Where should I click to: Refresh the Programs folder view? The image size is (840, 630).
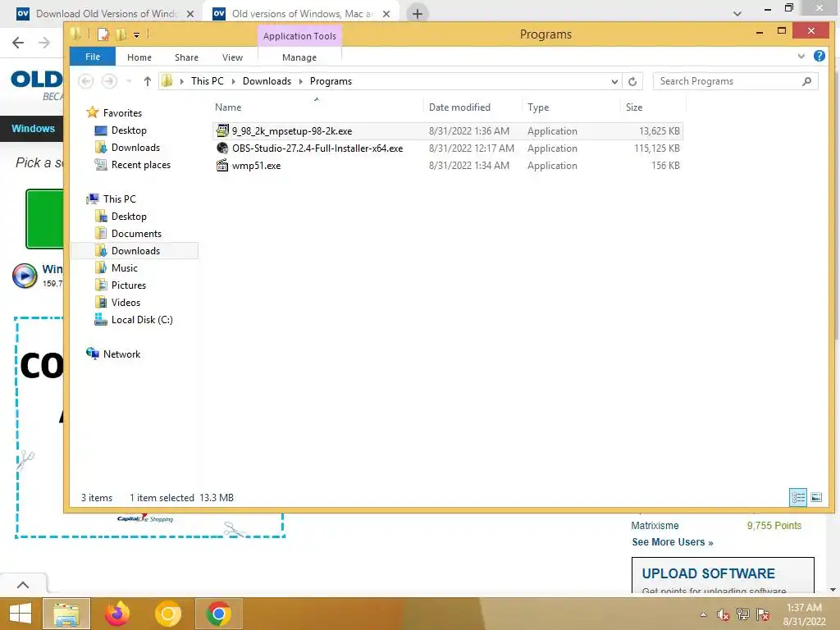pos(632,81)
